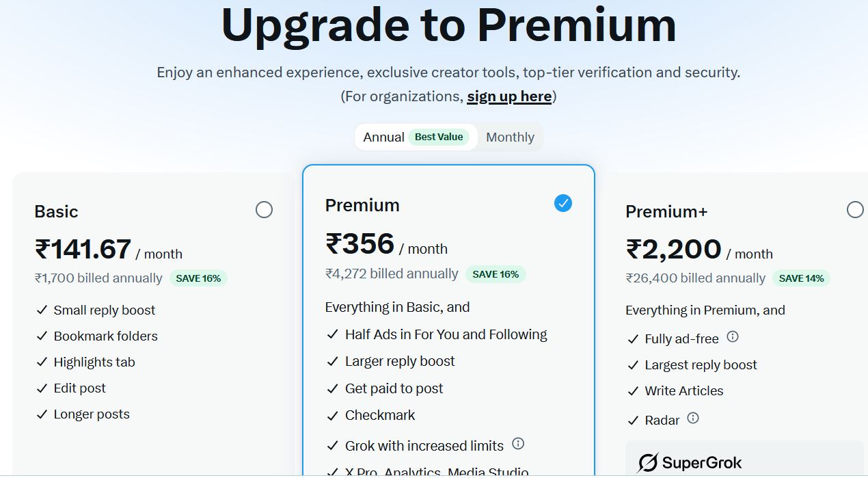
Task: Select the Premium plan radio button
Action: pos(563,203)
